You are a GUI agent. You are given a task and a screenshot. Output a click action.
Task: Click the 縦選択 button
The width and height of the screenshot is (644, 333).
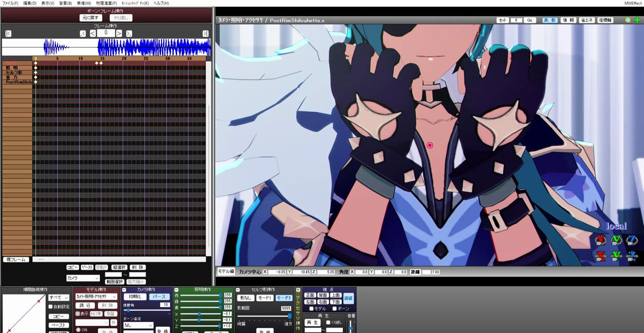(x=119, y=267)
